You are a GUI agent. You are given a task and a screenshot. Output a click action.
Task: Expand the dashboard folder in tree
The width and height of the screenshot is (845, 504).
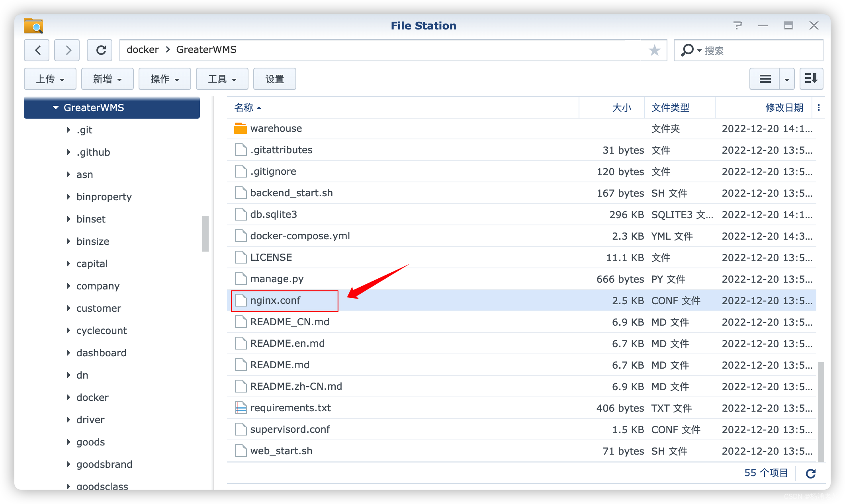pyautogui.click(x=68, y=353)
